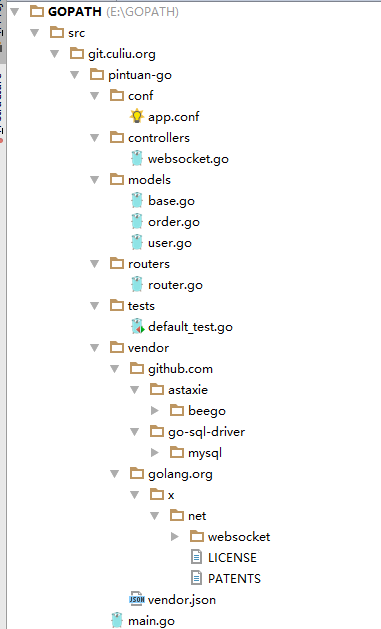Expand the websocket folder arrow
Viewport: 381px width, 629px height.
click(x=175, y=536)
